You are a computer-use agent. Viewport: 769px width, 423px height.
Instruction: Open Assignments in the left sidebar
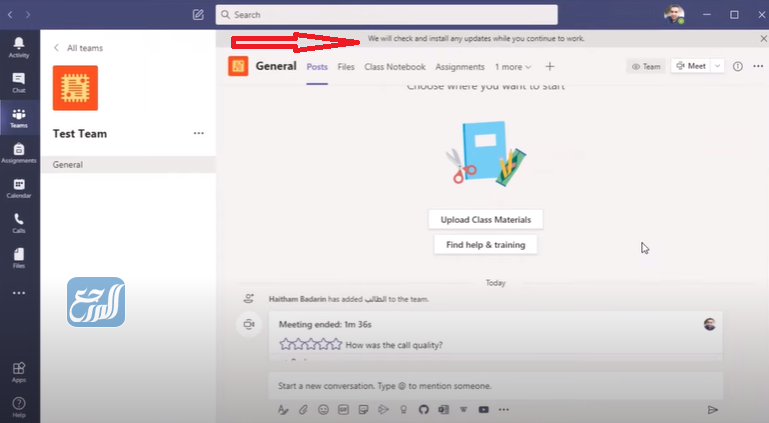[x=19, y=152]
